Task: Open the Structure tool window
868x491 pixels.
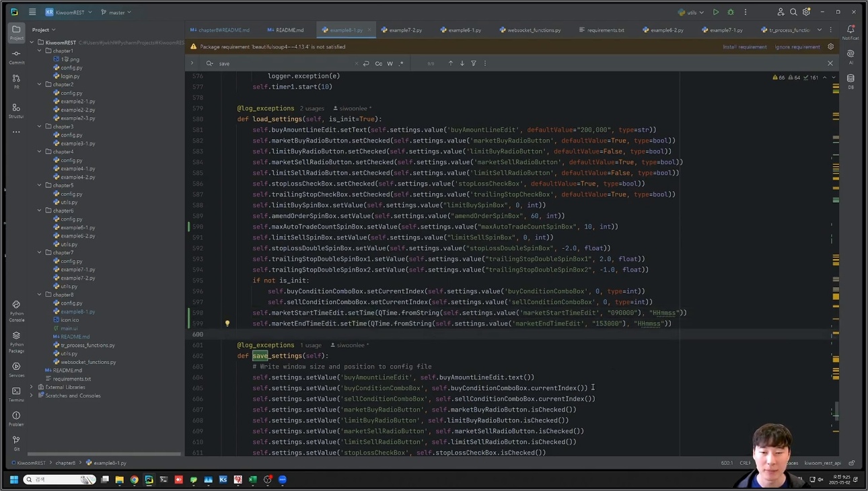Action: (16, 111)
